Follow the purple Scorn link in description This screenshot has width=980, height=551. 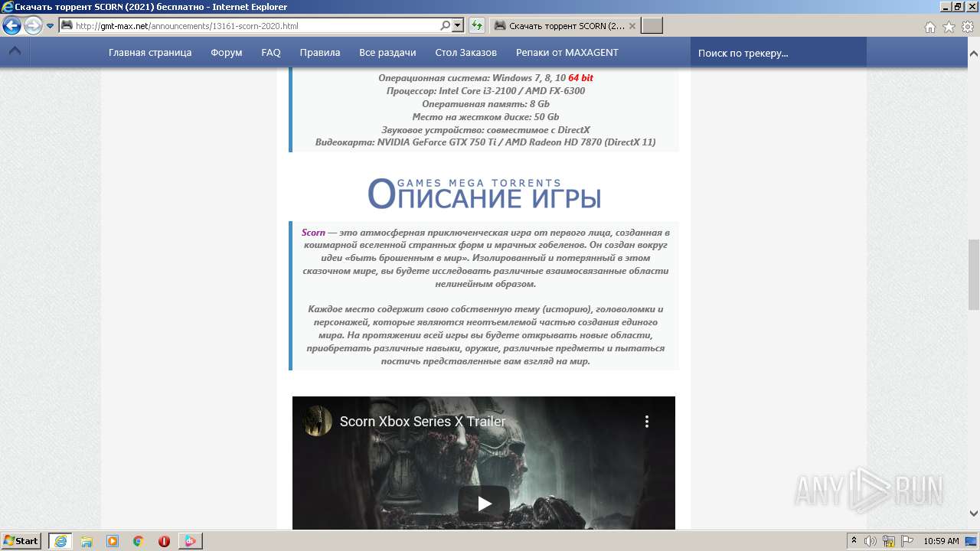(x=313, y=232)
